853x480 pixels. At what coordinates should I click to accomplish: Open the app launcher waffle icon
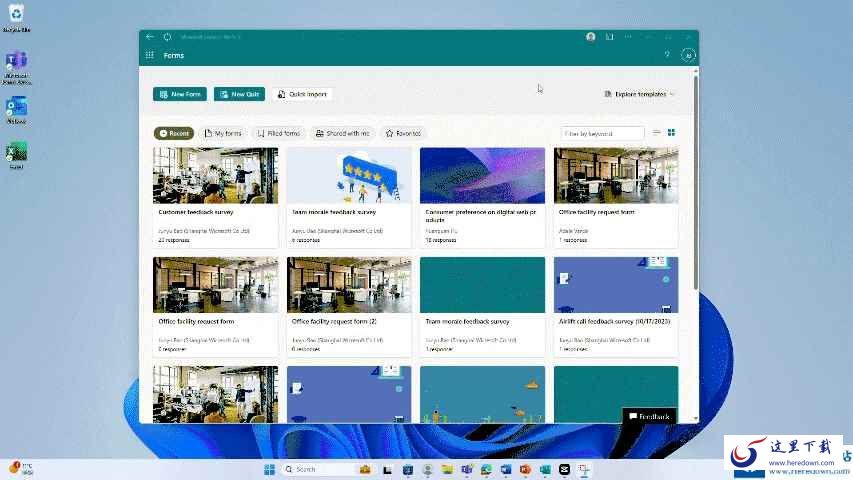coord(150,55)
